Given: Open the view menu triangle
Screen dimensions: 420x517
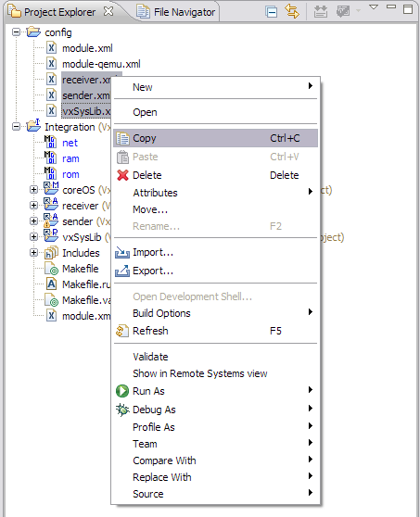Looking at the screenshot, I should coord(373,6).
